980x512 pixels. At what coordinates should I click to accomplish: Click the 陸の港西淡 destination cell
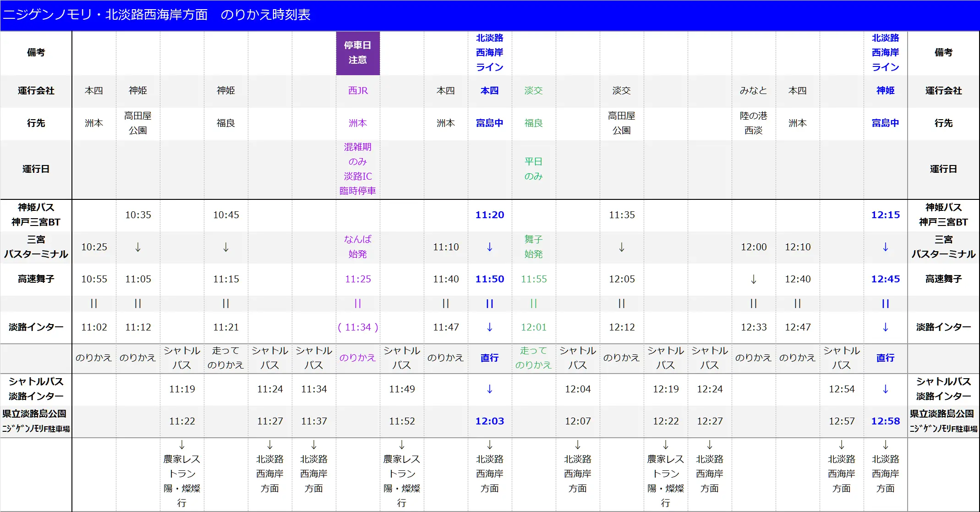tap(753, 123)
